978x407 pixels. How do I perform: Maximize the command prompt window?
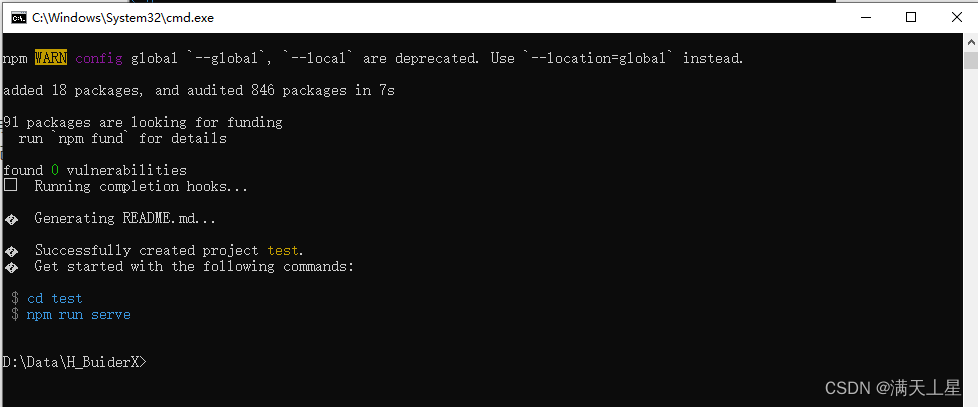[911, 17]
